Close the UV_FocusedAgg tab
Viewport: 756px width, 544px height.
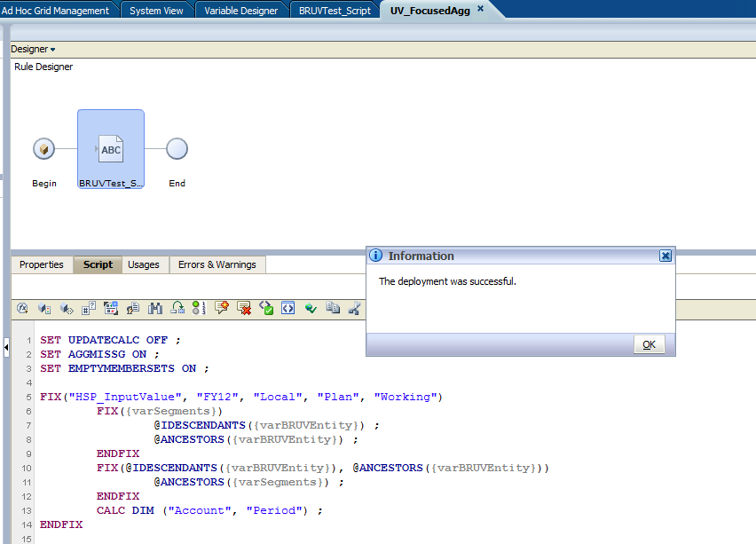click(480, 8)
